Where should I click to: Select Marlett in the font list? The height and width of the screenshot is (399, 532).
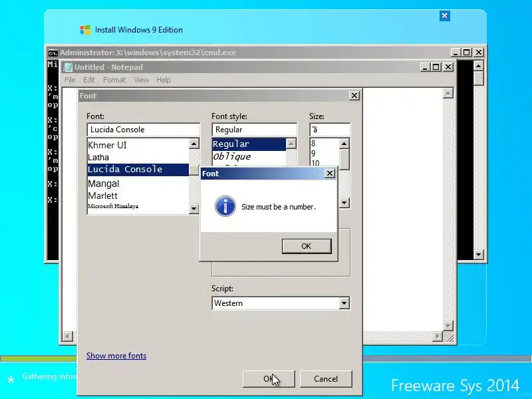[138, 196]
